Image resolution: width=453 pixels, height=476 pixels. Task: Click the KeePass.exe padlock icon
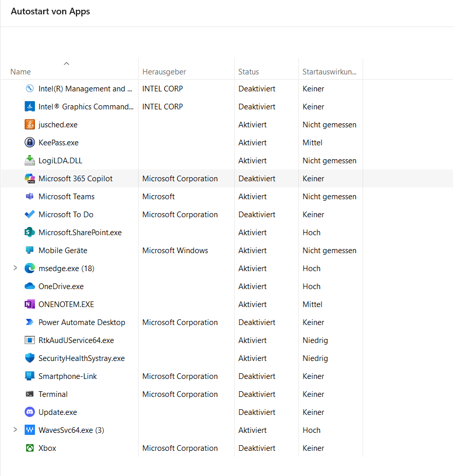pyautogui.click(x=29, y=142)
